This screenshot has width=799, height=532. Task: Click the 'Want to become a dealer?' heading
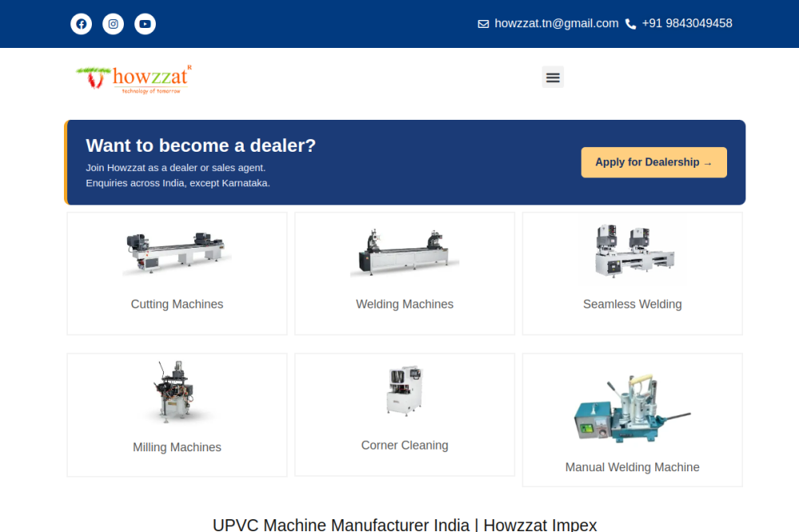[x=201, y=145]
